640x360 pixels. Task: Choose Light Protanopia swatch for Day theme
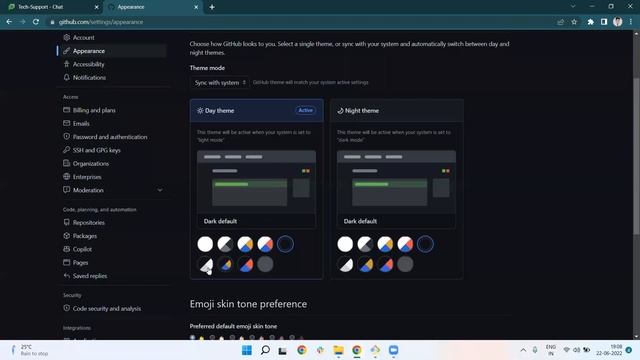pos(245,244)
